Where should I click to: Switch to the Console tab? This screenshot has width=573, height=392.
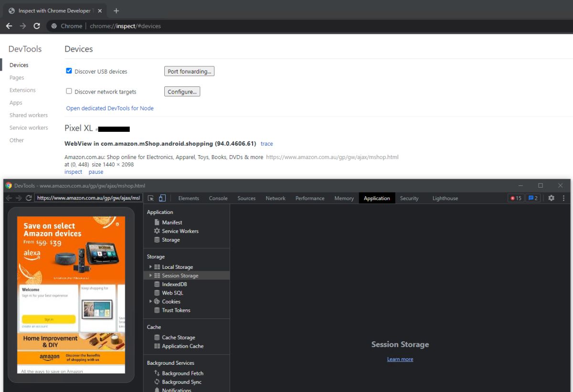click(218, 198)
